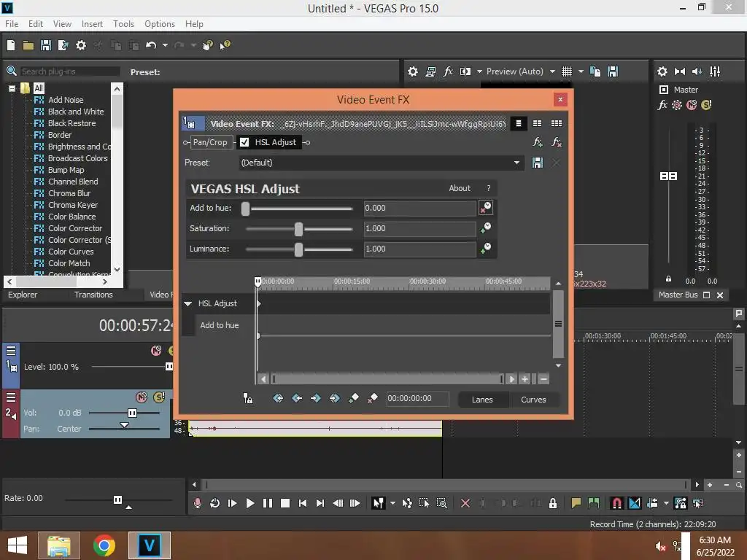This screenshot has height=560, width=747.
Task: Open the Preset (Default) dropdown
Action: pyautogui.click(x=516, y=163)
